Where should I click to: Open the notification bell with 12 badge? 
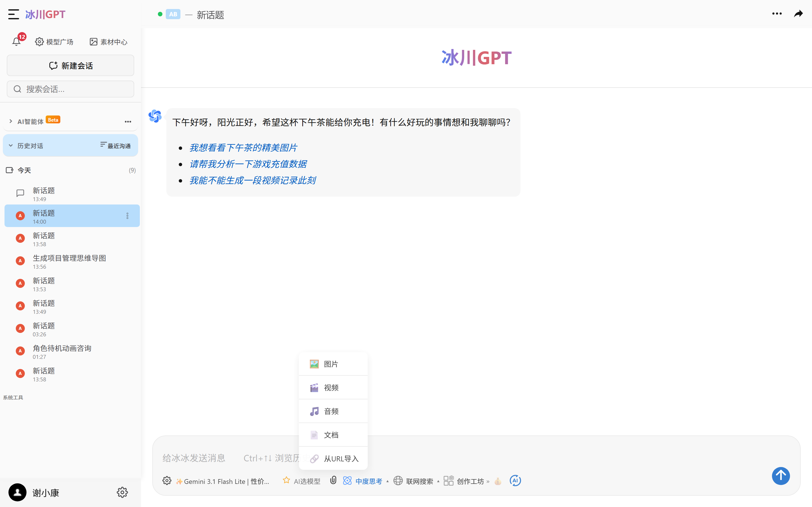coord(16,42)
